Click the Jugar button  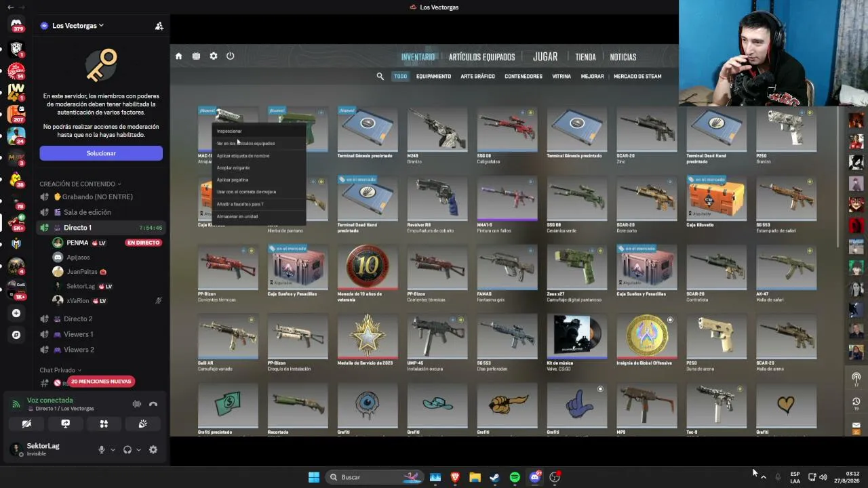tap(545, 57)
